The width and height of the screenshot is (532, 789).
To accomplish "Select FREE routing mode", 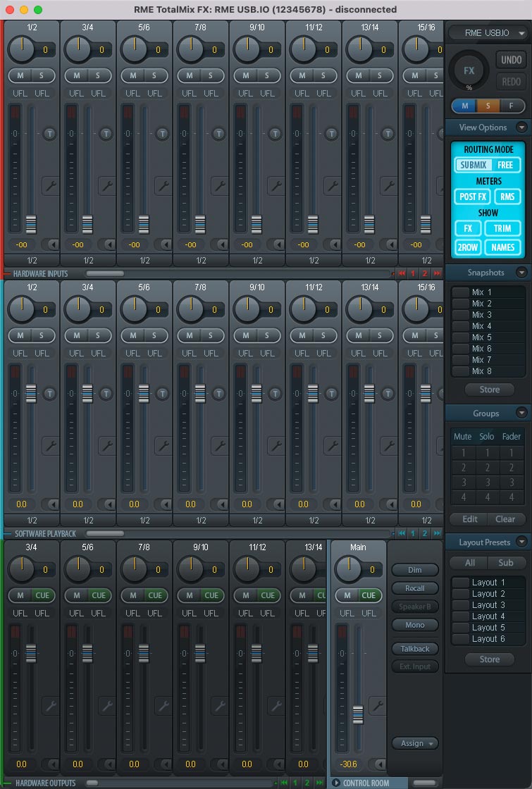I will [505, 165].
